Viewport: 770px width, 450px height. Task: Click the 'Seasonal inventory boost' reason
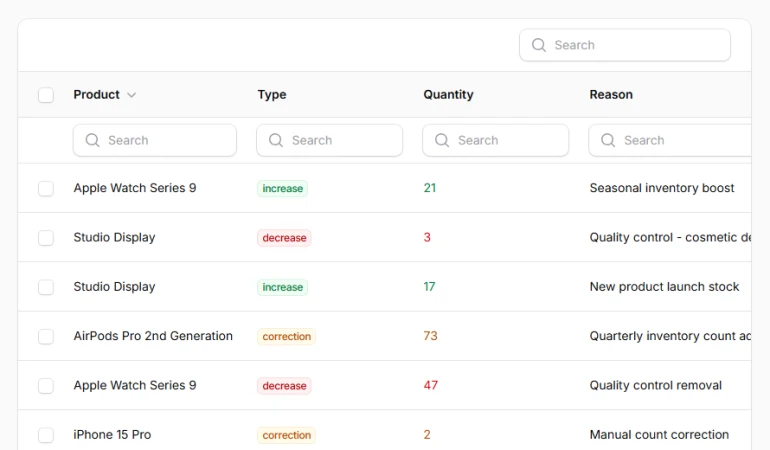coord(661,188)
